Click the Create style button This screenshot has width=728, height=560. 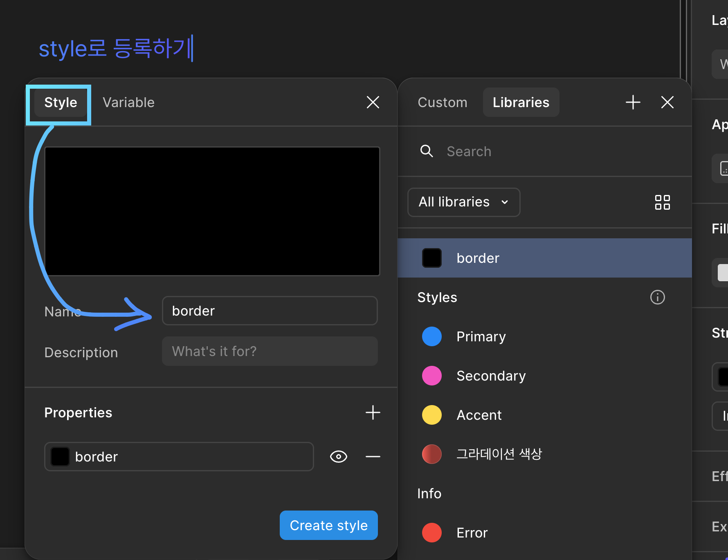328,525
